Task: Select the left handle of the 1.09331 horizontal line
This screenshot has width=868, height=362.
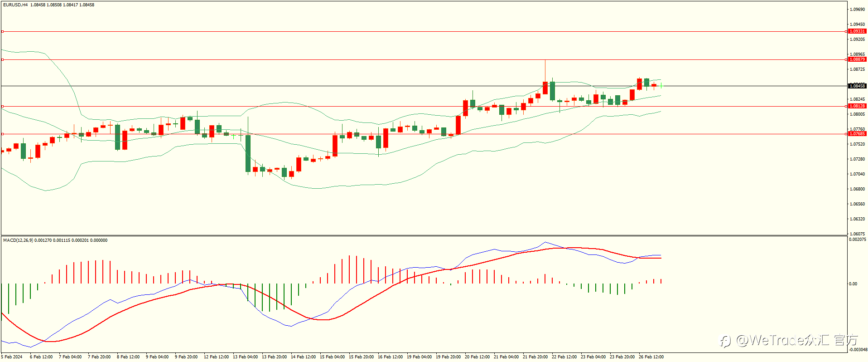Action: [x=2, y=31]
